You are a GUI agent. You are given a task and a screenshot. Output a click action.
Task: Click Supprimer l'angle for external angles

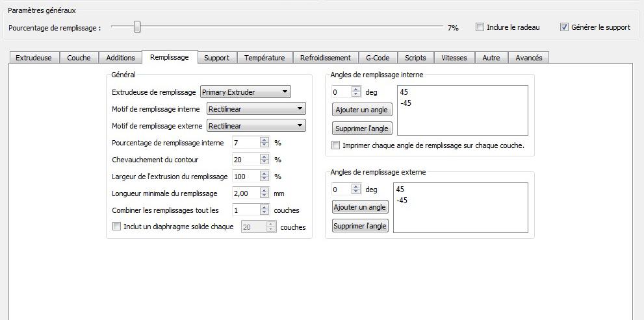[360, 226]
